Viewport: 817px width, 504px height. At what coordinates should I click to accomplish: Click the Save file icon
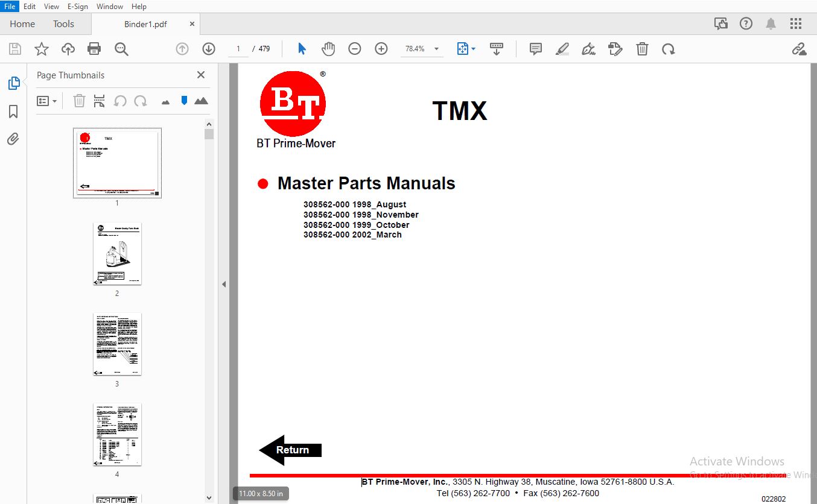(14, 49)
